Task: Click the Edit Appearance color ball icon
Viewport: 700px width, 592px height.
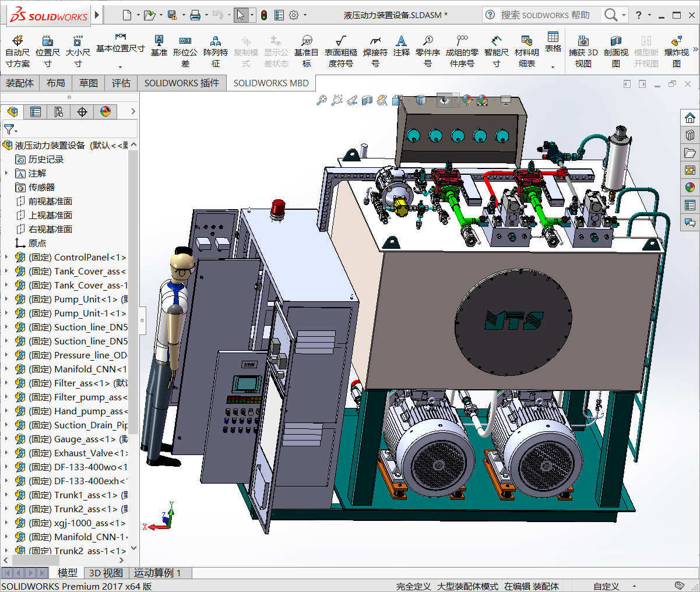Action: point(467,101)
